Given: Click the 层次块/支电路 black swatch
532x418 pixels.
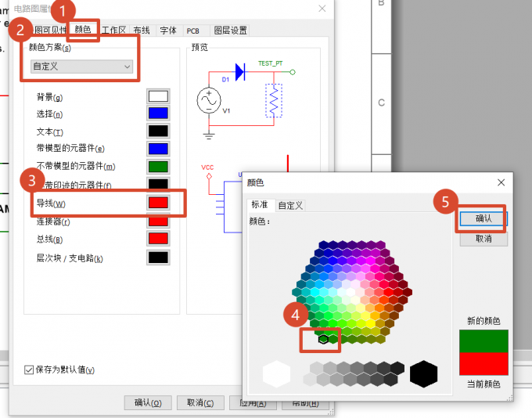Looking at the screenshot, I should click(158, 258).
